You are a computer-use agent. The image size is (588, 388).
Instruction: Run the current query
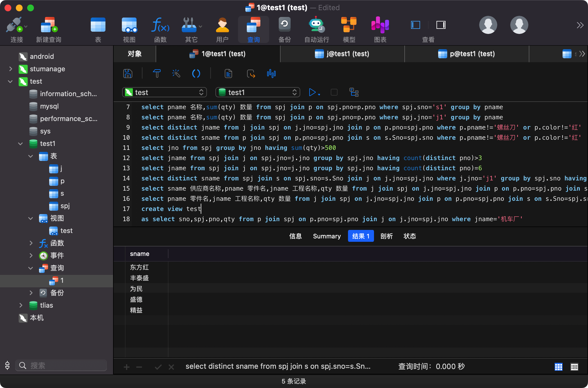(x=312, y=92)
